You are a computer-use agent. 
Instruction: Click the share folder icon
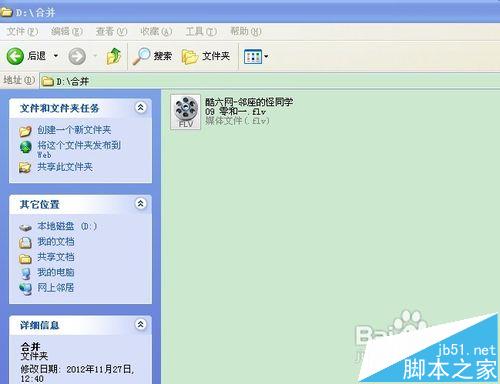tap(25, 167)
